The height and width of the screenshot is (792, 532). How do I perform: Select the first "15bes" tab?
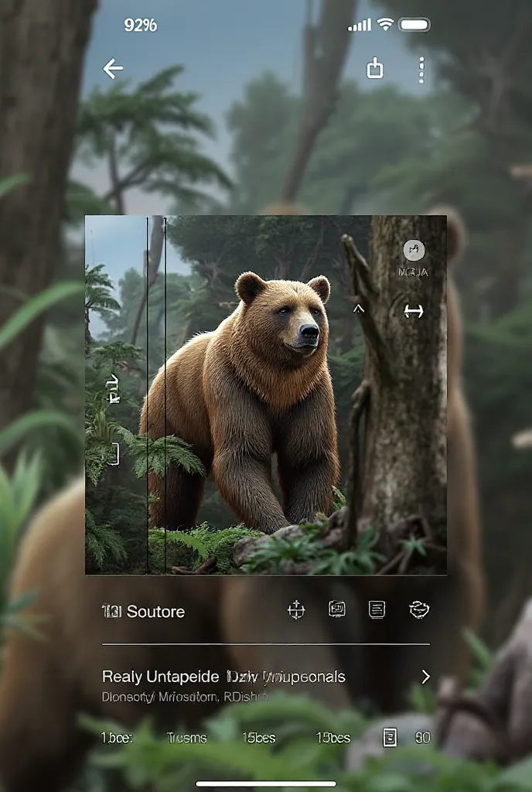coord(259,738)
